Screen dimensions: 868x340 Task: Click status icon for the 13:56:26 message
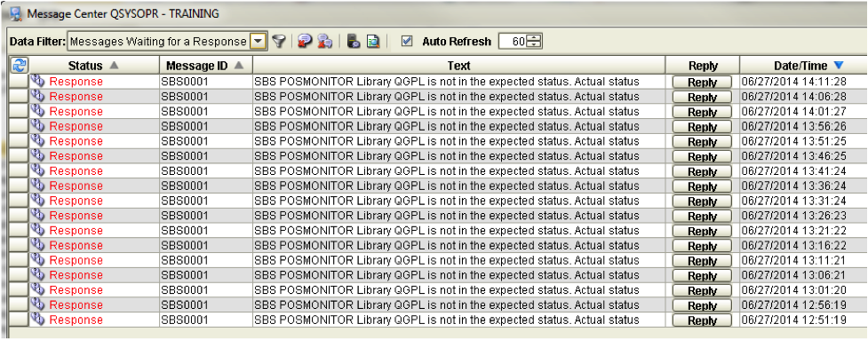[37, 125]
